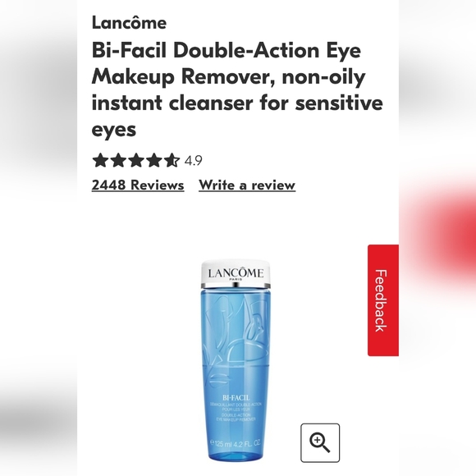Click the Write a review link
The image size is (476, 476).
click(x=247, y=185)
